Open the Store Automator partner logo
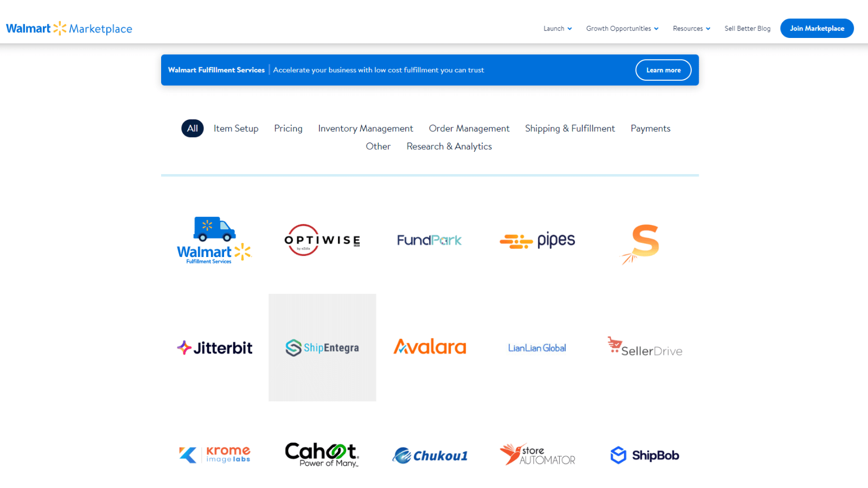868x488 pixels. (x=537, y=454)
